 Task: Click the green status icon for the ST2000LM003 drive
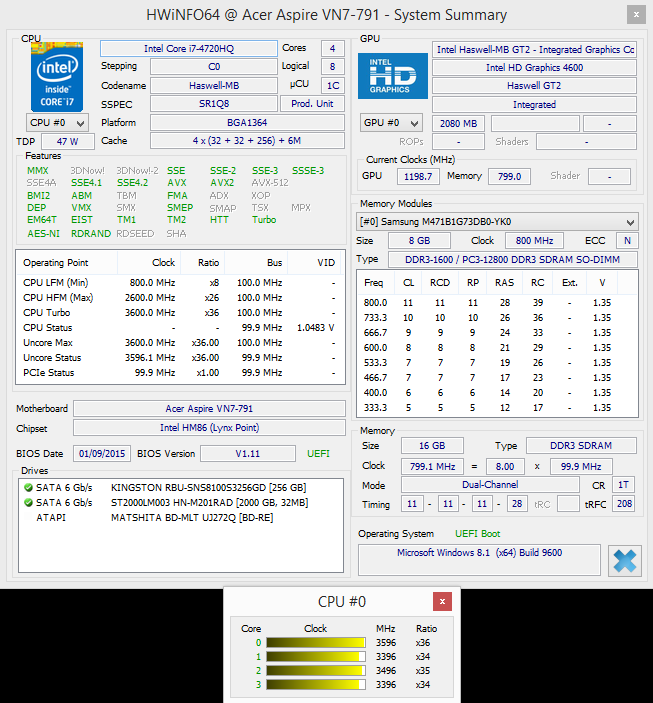tap(28, 503)
